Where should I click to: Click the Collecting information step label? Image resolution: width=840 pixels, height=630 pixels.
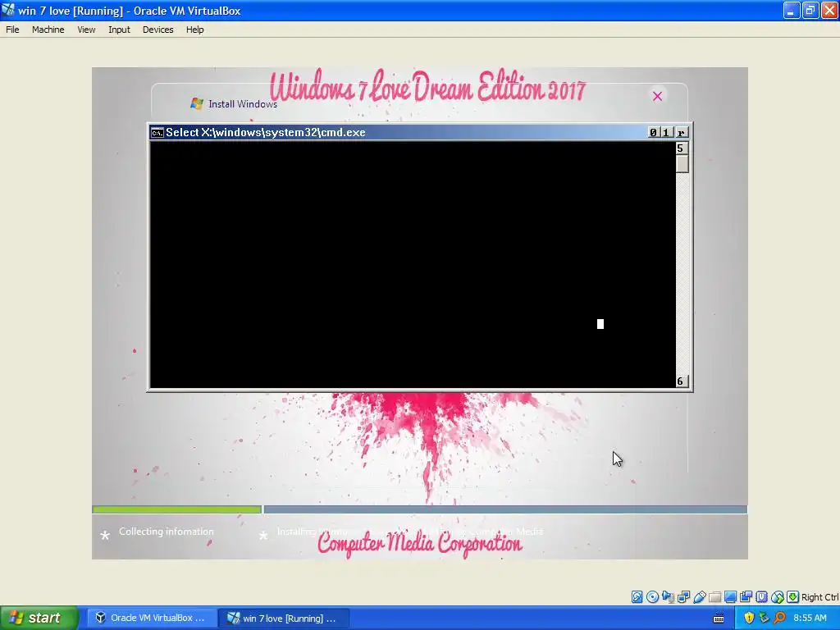[166, 532]
